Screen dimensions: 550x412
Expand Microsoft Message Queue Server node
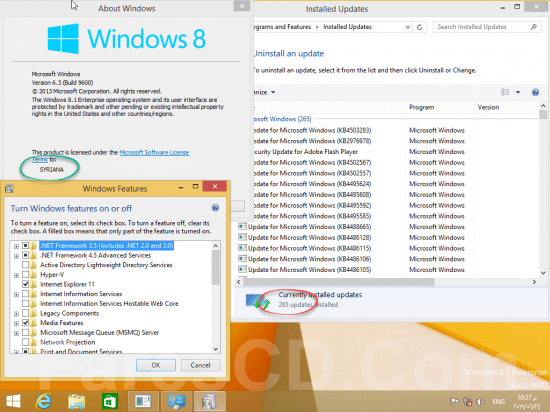click(x=16, y=333)
